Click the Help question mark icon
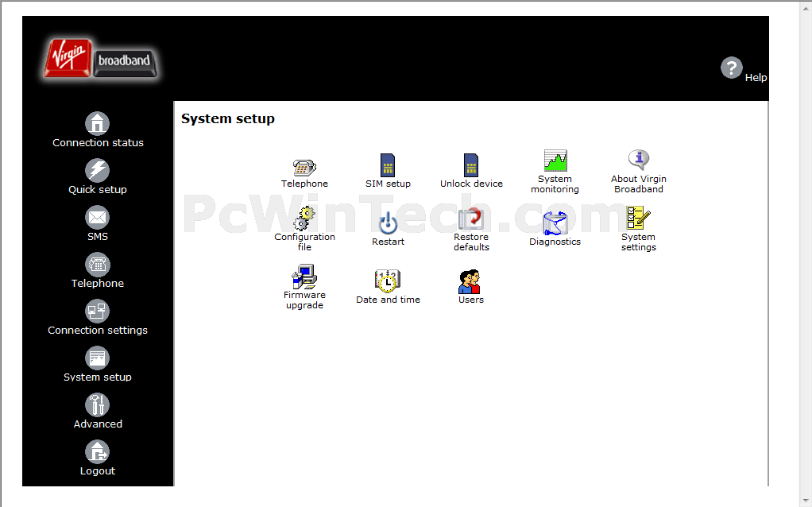This screenshot has height=507, width=812. click(731, 68)
